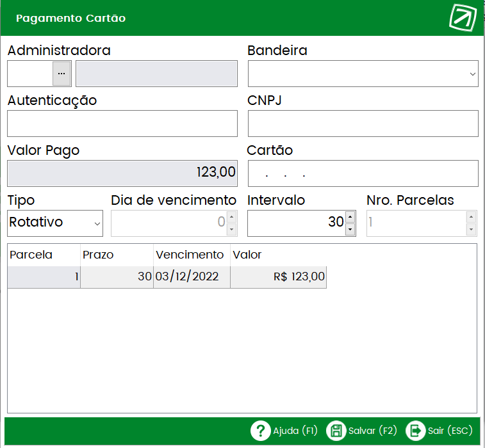
Task: Select Valor cell R$ 123,00
Action: (x=279, y=277)
